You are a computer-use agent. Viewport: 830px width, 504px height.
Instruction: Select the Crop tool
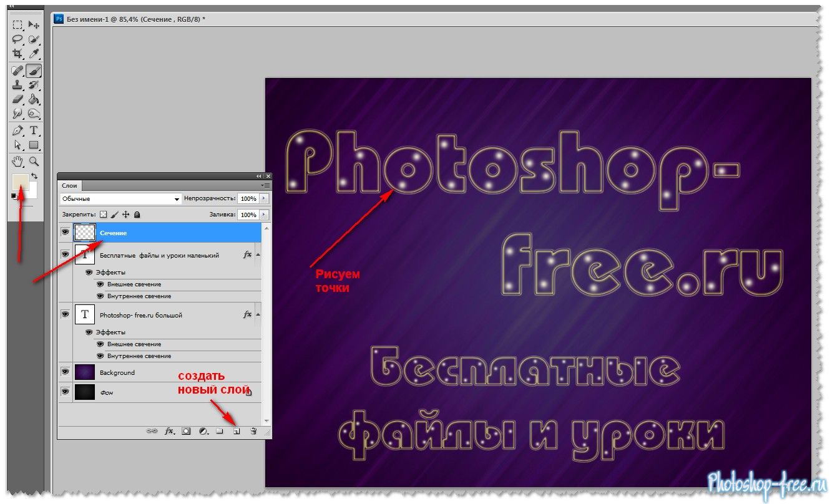coord(17,54)
